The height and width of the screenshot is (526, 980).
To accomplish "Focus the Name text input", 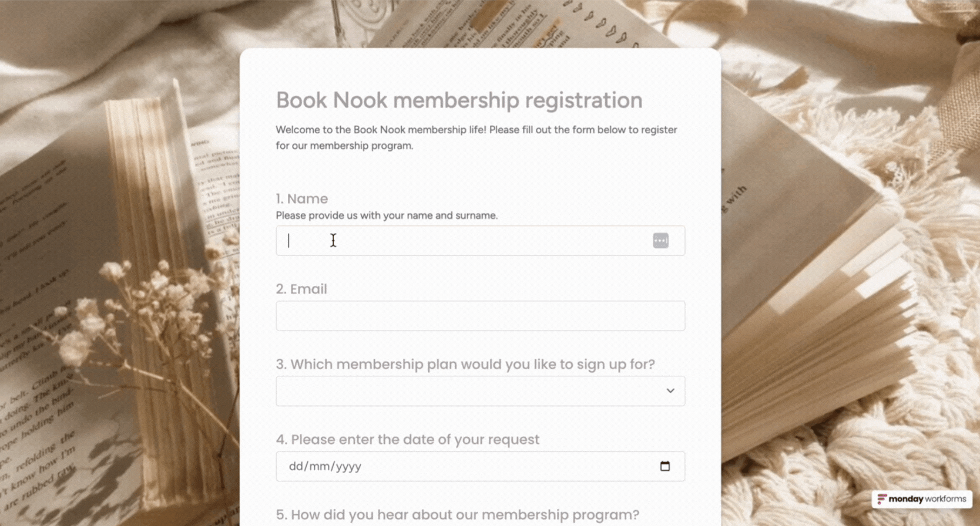I will [480, 241].
